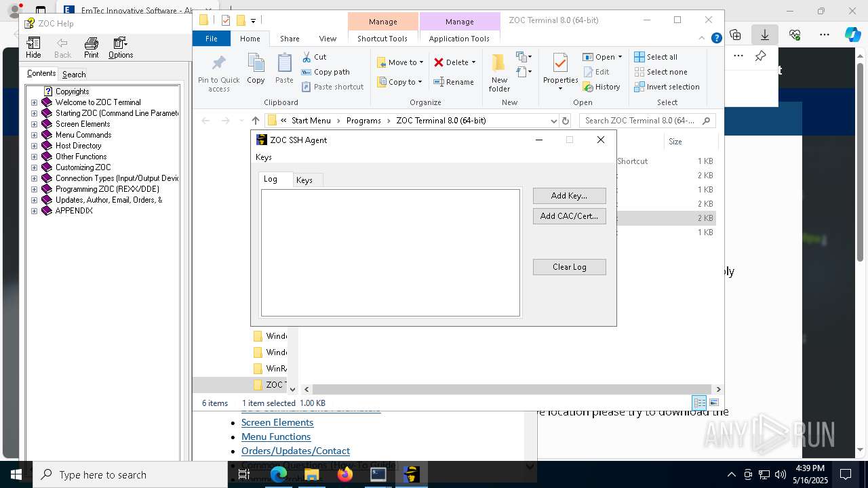
Task: Open notification center icon
Action: click(846, 474)
